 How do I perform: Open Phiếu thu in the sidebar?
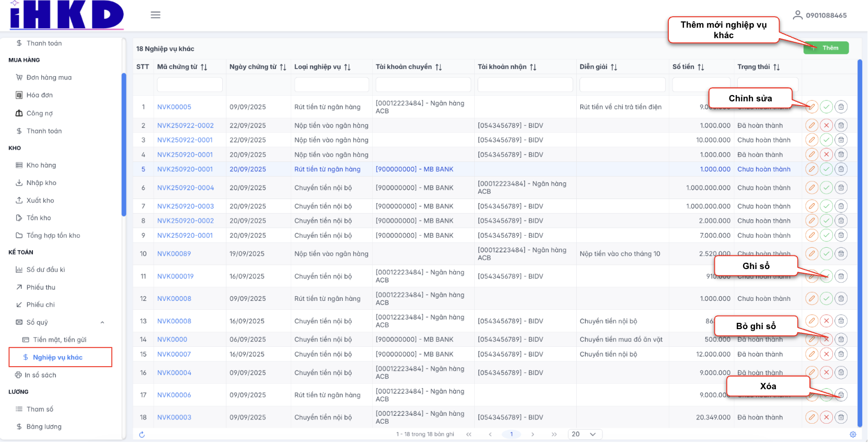pyautogui.click(x=41, y=287)
